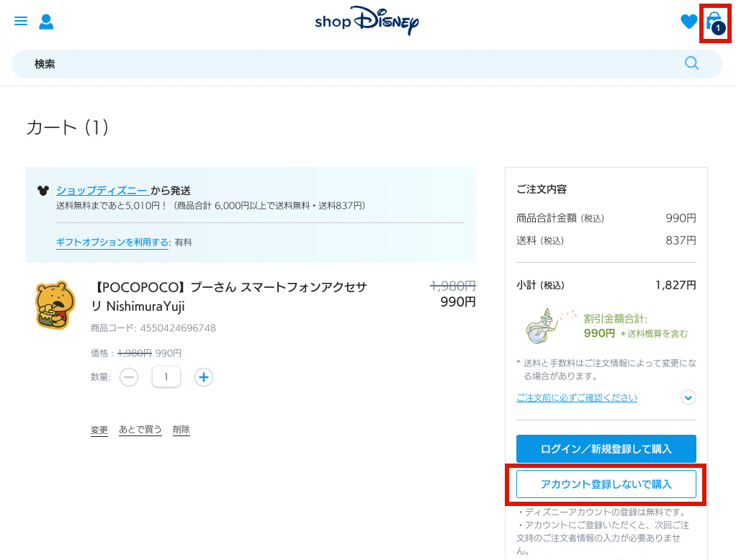This screenshot has height=560, width=736.
Task: Click 変更 to edit the item
Action: 99,430
